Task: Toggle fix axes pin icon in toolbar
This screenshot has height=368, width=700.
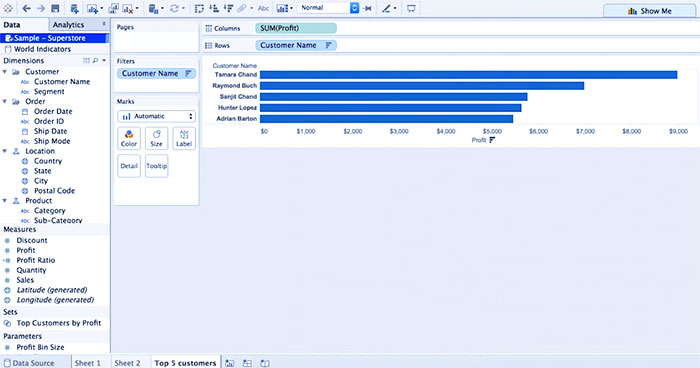Action: (x=368, y=8)
